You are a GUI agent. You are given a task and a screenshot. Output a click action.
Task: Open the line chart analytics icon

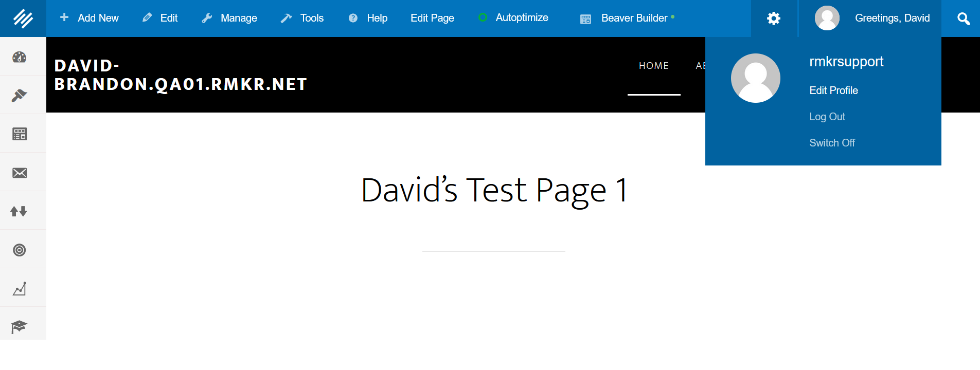click(20, 289)
